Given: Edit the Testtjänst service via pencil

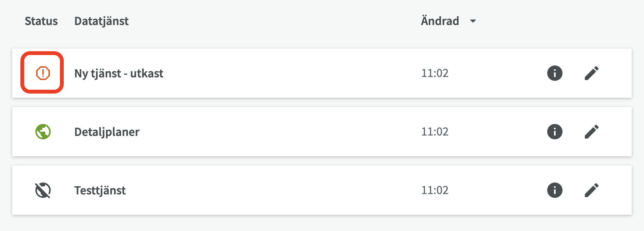Looking at the screenshot, I should point(591,190).
